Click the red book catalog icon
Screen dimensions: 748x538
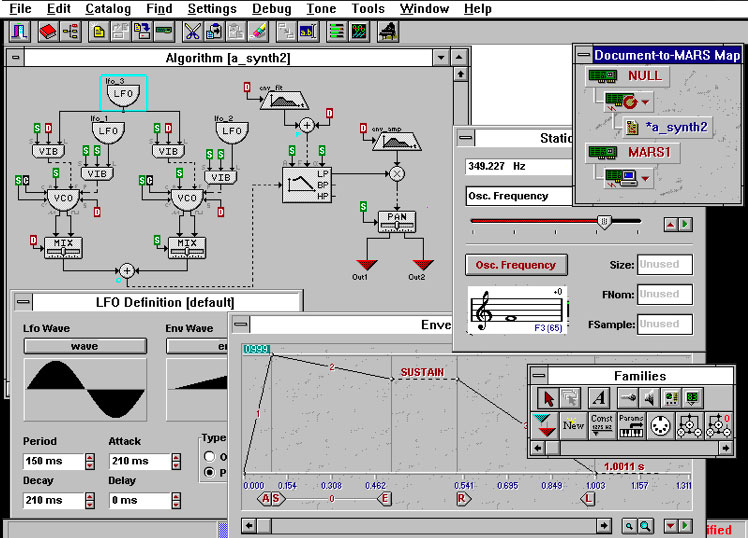click(x=47, y=31)
